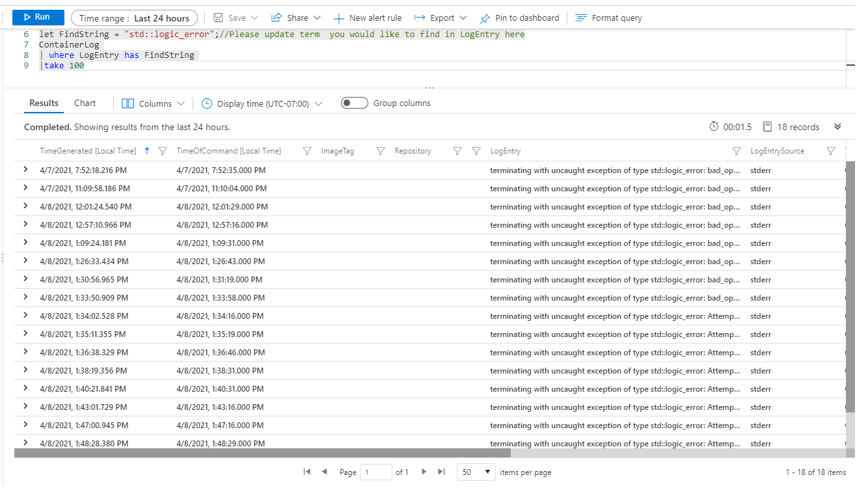Open the Columns chooser dropdown
The width and height of the screenshot is (868, 488).
154,103
